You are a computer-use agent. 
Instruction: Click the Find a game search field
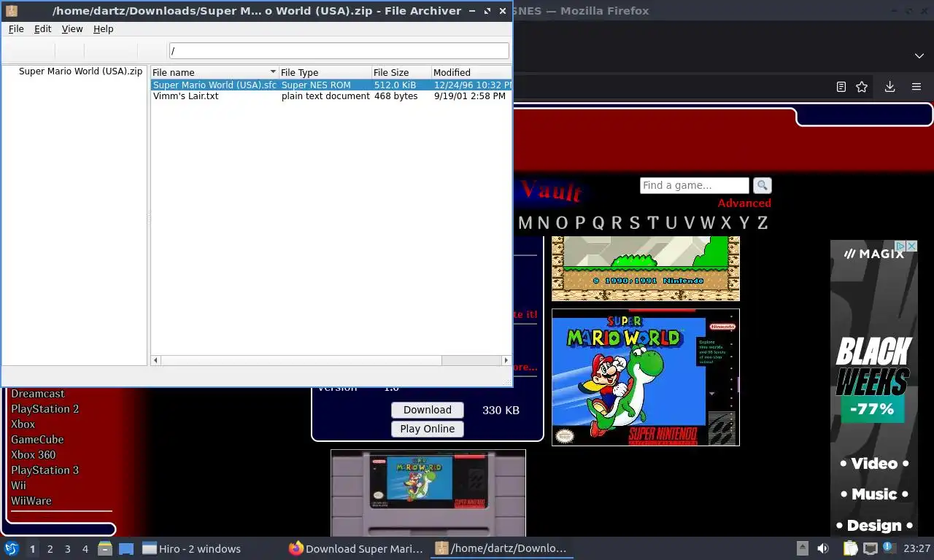click(695, 185)
